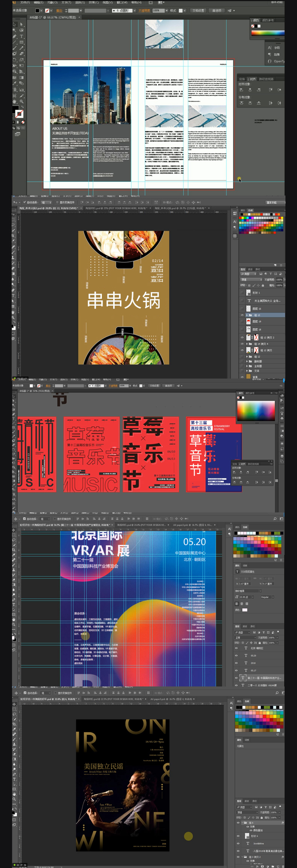
Task: Click 文档设置 button in brochure Illustrator window
Action: 199,11
